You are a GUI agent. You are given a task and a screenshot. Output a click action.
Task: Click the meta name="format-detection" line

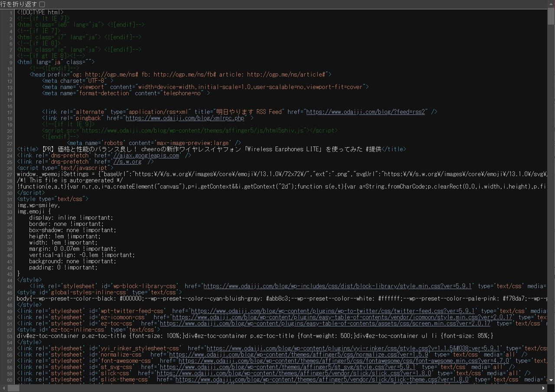(x=126, y=93)
